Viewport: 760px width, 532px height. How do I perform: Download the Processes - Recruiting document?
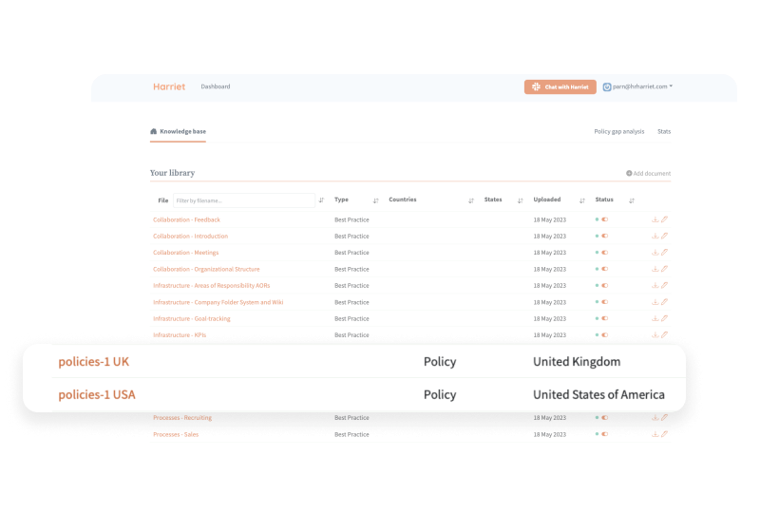click(x=655, y=418)
